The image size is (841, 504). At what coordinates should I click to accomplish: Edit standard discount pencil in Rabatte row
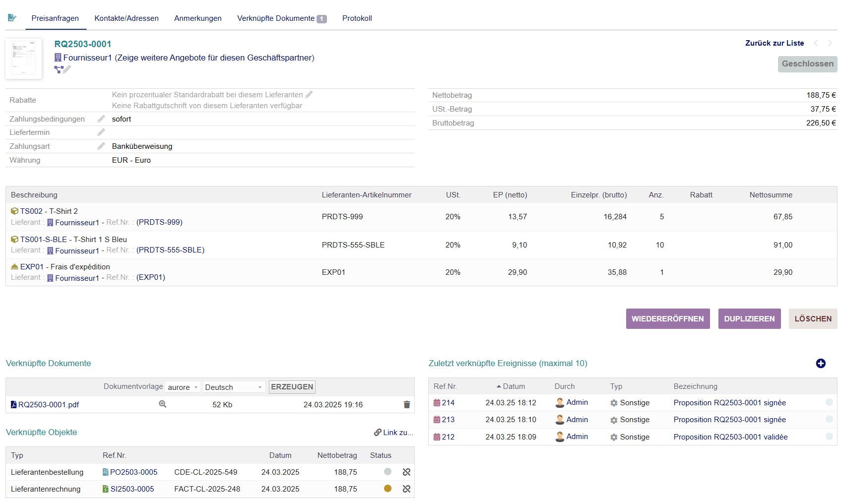click(x=309, y=95)
